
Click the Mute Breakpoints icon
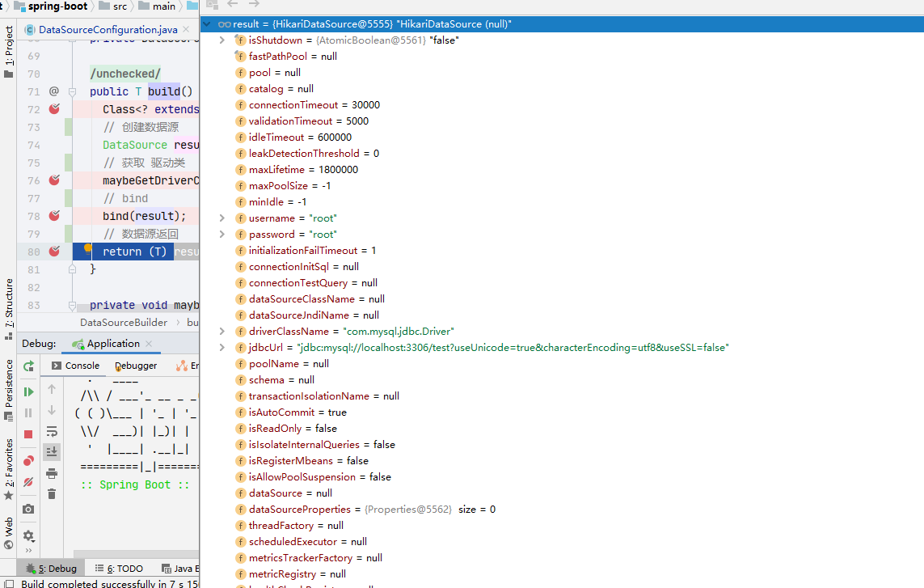[x=28, y=482]
